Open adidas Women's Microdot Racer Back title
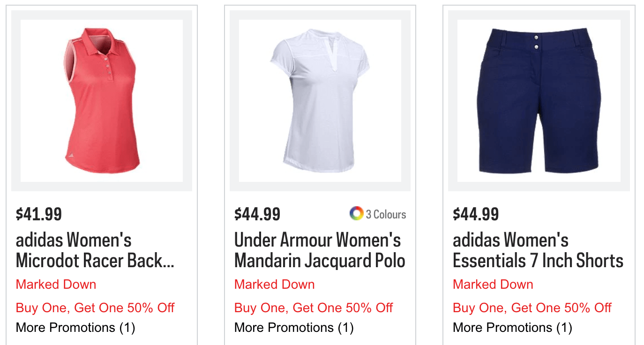The width and height of the screenshot is (644, 345). pyautogui.click(x=95, y=250)
